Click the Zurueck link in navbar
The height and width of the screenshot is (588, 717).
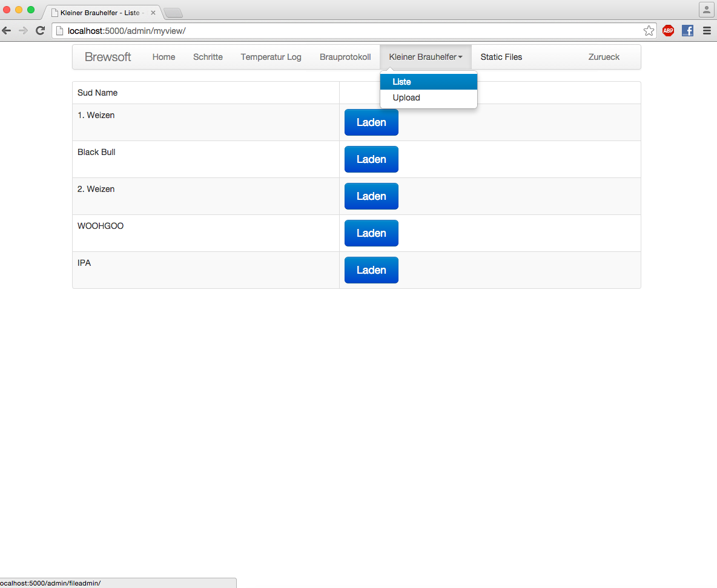click(x=604, y=57)
